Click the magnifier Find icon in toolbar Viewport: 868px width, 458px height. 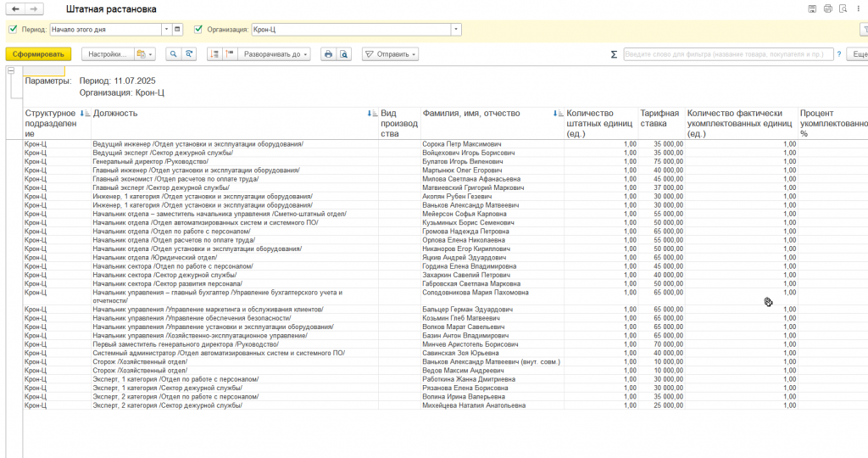click(x=173, y=54)
